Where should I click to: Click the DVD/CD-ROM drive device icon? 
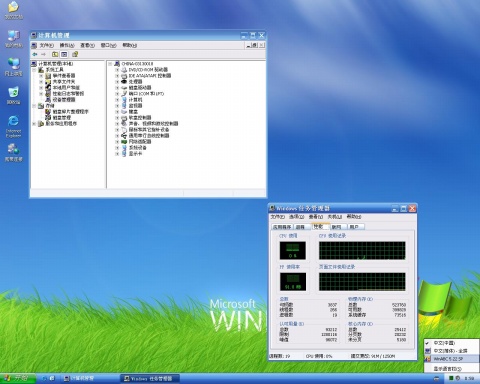pos(124,70)
